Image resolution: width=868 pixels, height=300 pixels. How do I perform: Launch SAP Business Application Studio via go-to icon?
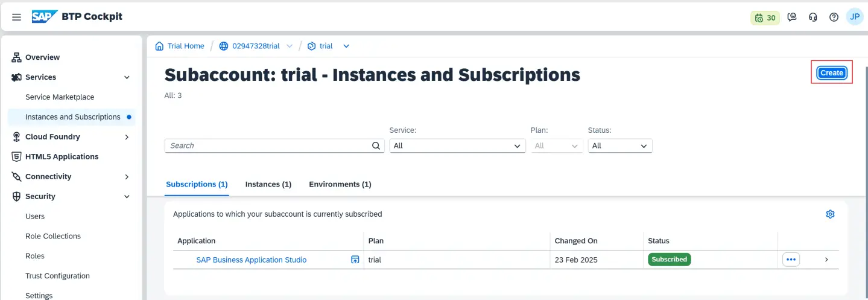(x=355, y=260)
